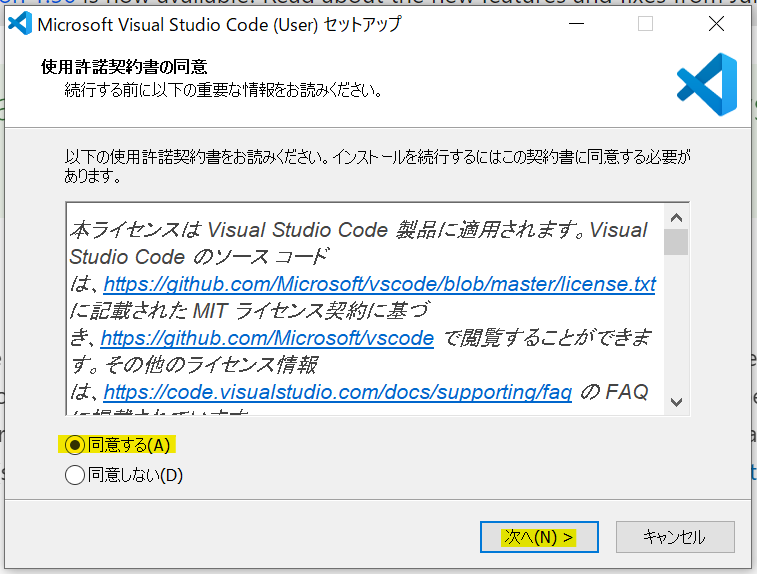This screenshot has height=574, width=757.
Task: Click the 次へ(N) > button
Action: pos(539,537)
